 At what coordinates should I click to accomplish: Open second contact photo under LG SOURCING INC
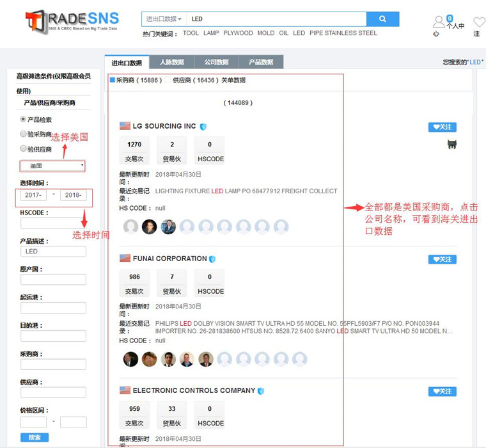[x=150, y=227]
